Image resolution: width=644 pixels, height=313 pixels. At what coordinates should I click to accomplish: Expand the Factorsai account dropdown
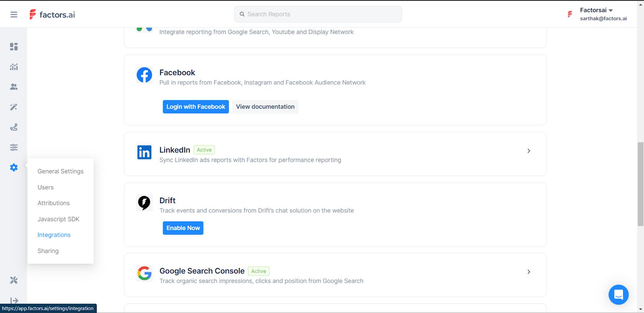[x=611, y=10]
